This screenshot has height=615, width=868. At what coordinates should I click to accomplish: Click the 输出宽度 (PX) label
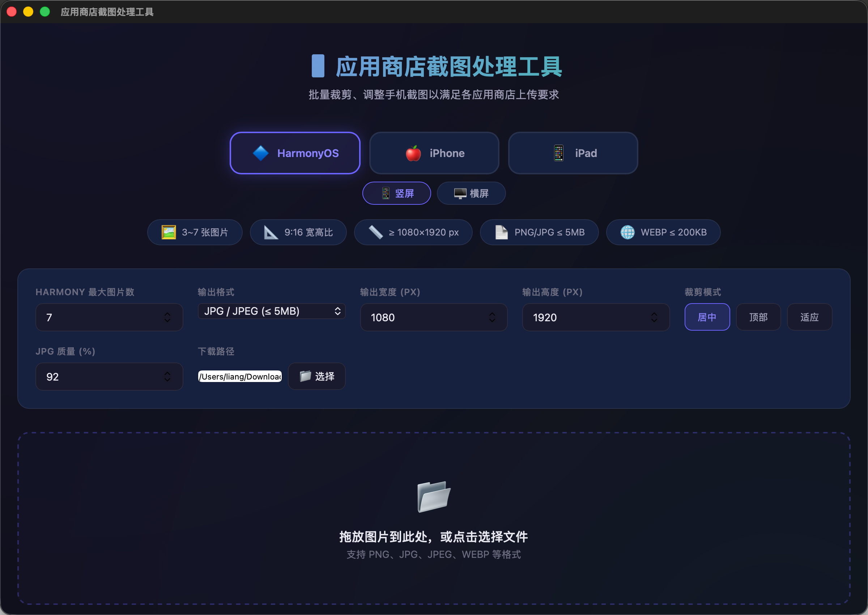(x=390, y=292)
